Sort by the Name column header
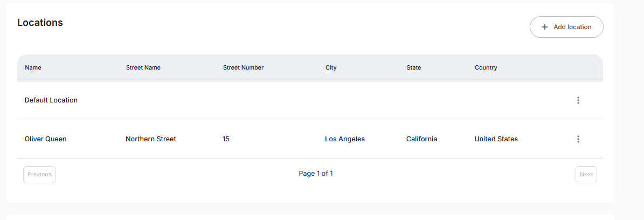The height and width of the screenshot is (220, 644). 33,68
